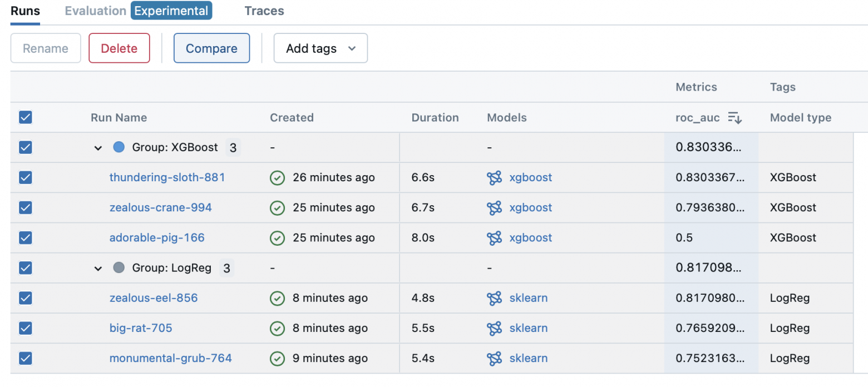Collapse the LogReg group chevron
Screen dimensions: 868x387
98,269
